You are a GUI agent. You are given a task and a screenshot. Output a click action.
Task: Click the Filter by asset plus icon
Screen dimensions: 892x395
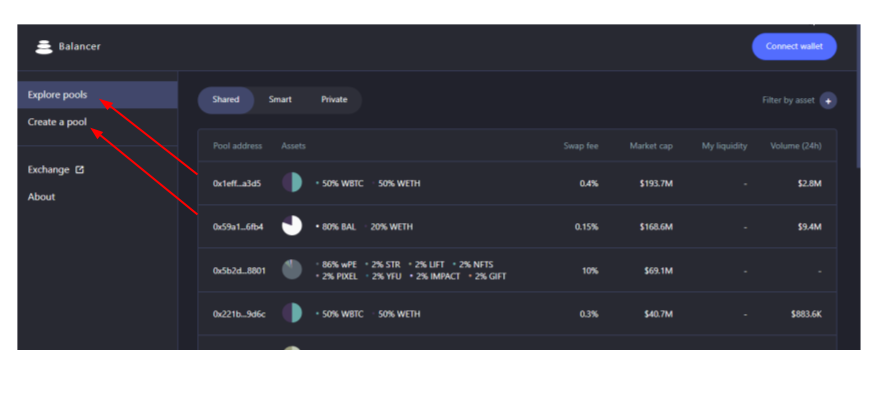click(x=828, y=101)
